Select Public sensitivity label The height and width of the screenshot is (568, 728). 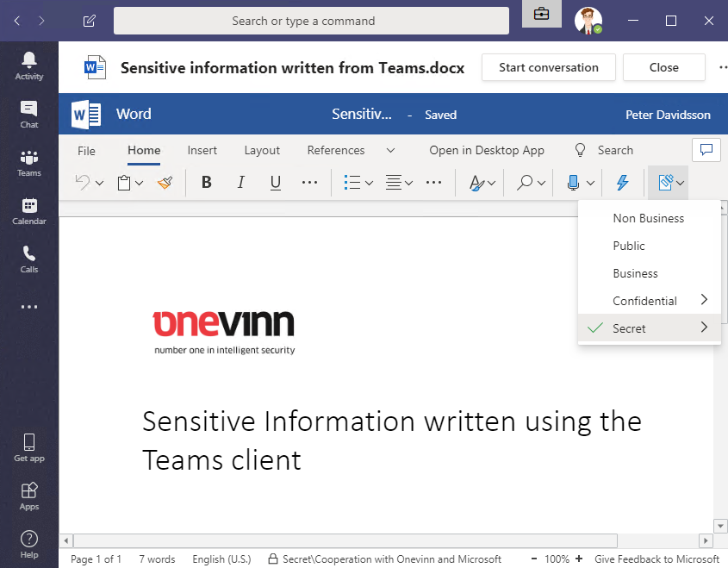click(x=650, y=246)
